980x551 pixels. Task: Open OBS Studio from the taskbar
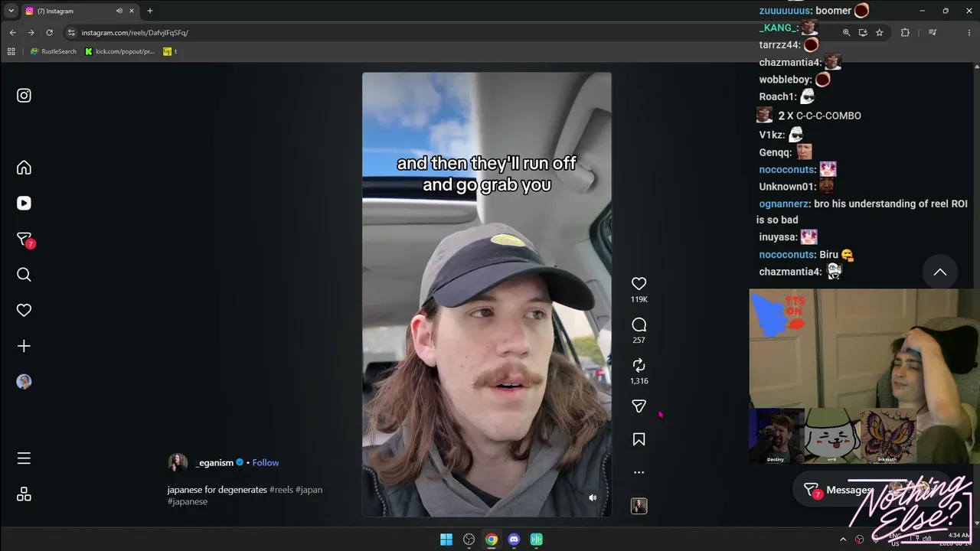point(469,540)
